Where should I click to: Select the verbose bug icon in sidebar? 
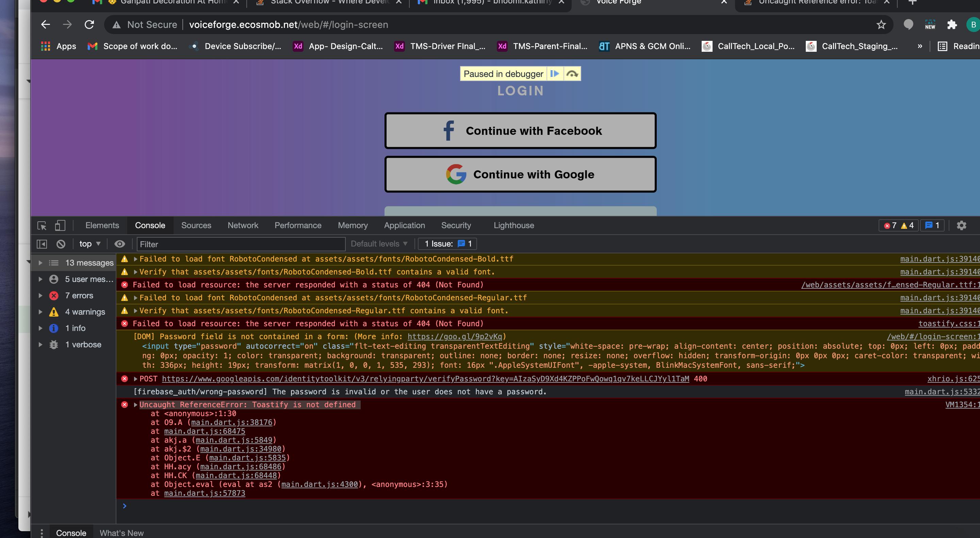tap(54, 345)
